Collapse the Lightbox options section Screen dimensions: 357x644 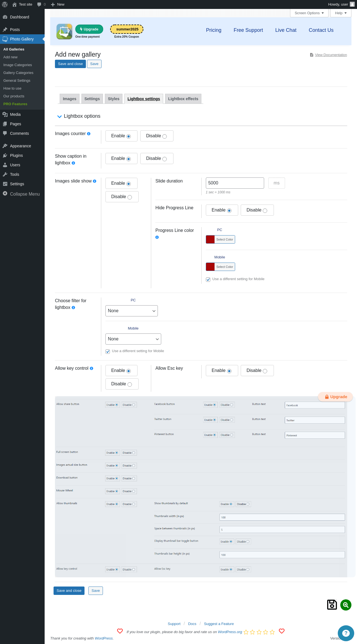click(59, 117)
